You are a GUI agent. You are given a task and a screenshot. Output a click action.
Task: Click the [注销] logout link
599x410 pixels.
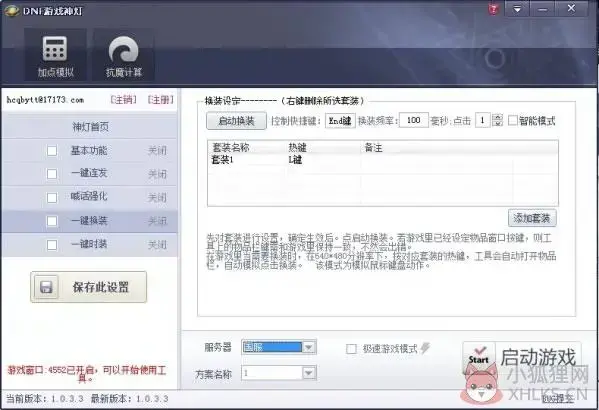click(x=123, y=100)
